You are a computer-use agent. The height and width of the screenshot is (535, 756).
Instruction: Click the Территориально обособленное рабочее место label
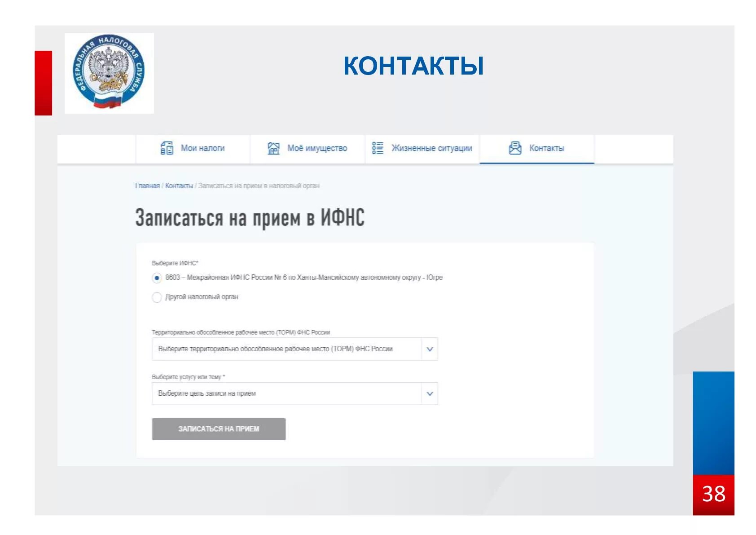click(241, 332)
